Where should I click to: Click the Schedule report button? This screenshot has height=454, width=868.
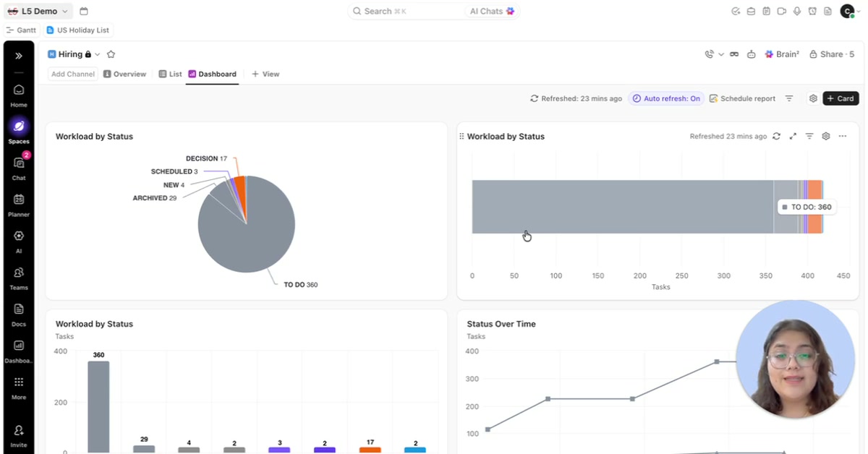[x=742, y=98]
